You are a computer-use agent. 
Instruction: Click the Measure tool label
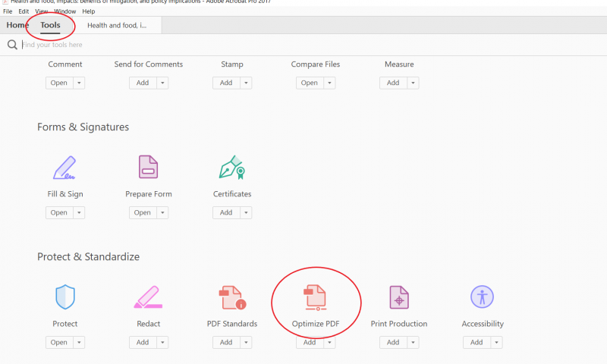[399, 64]
